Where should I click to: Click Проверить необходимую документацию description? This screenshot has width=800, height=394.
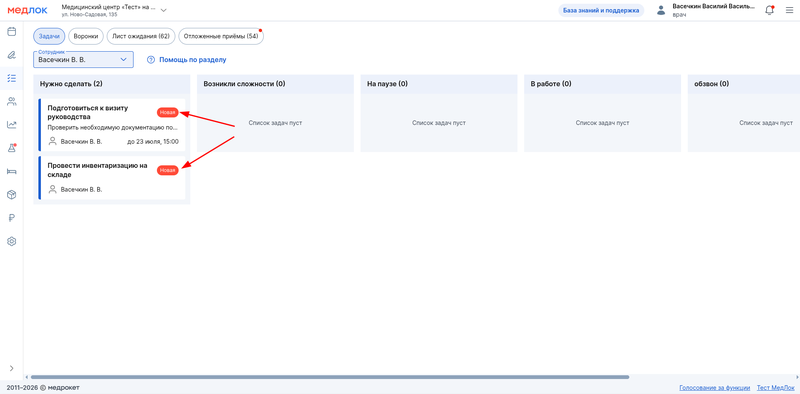[113, 128]
